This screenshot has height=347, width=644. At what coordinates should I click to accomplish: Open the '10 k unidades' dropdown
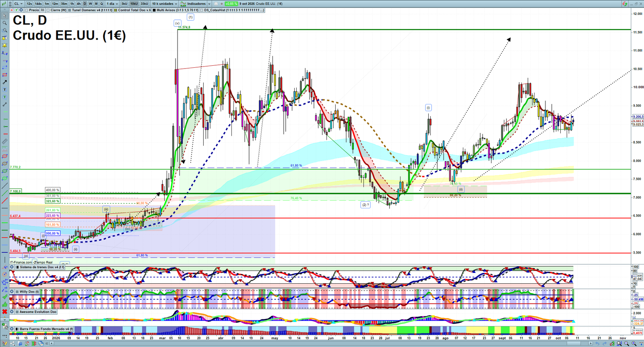(x=165, y=4)
